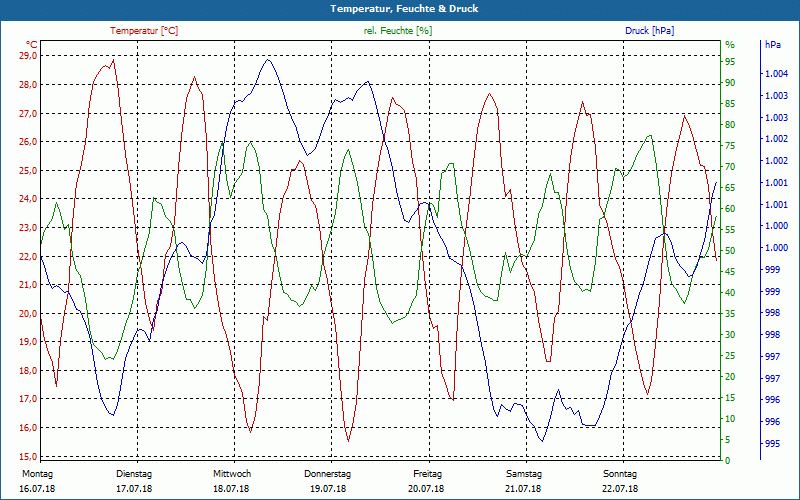Click the green "40" humidity axis value
This screenshot has width=800, height=500.
point(730,292)
